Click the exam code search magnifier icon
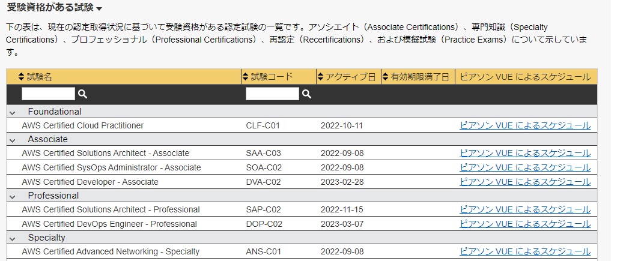The width and height of the screenshot is (644, 261). click(306, 94)
